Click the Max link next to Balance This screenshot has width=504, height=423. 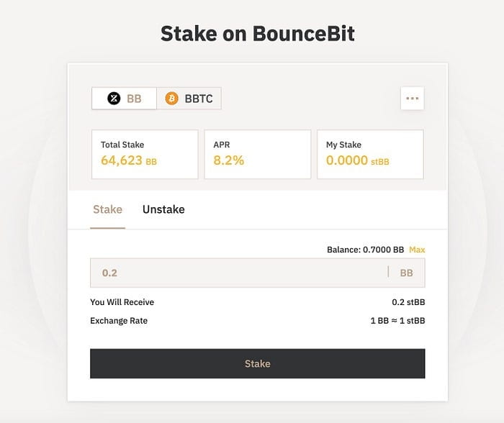point(417,250)
